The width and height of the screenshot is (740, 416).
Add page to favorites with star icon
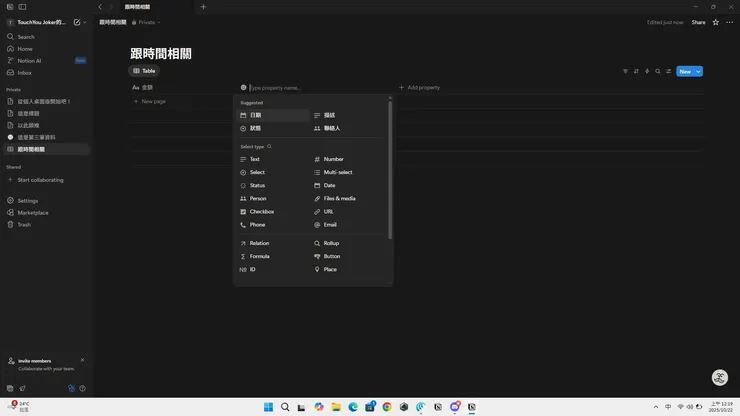point(716,22)
